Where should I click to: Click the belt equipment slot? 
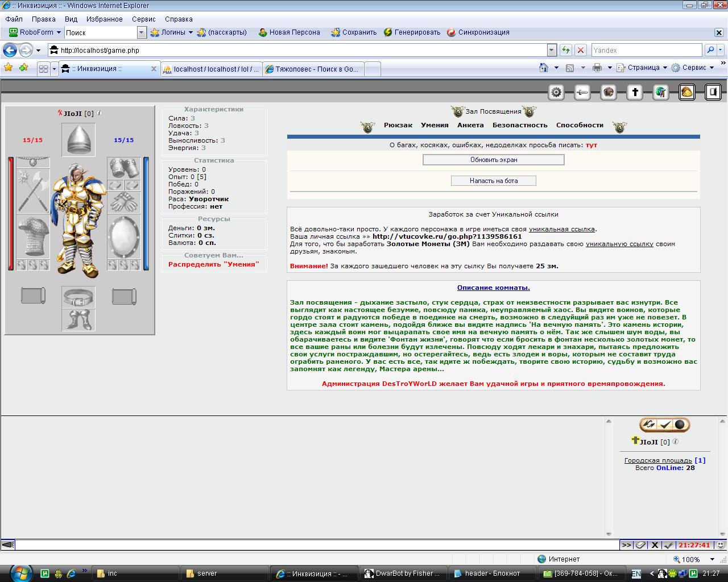click(x=78, y=297)
